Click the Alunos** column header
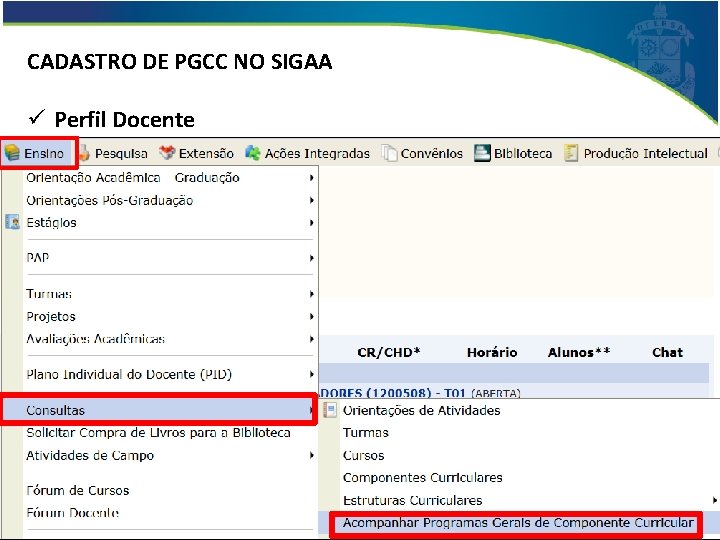This screenshot has width=720, height=540. (579, 352)
